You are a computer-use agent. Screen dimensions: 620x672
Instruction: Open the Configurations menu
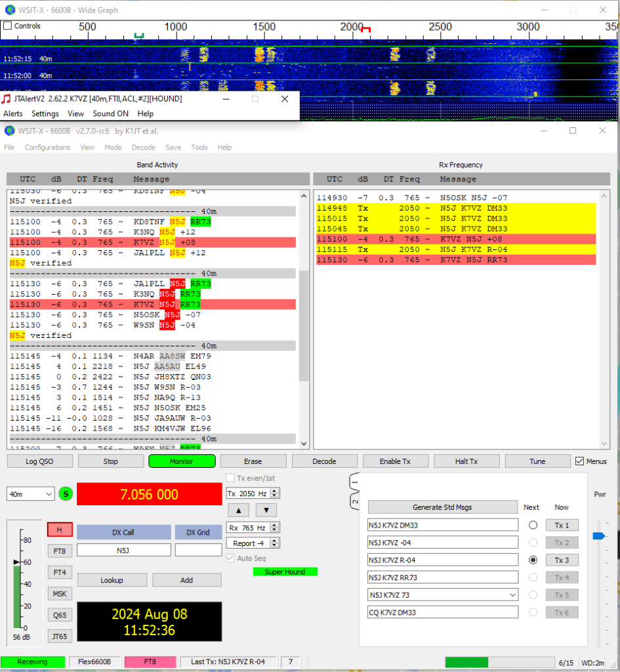click(47, 148)
